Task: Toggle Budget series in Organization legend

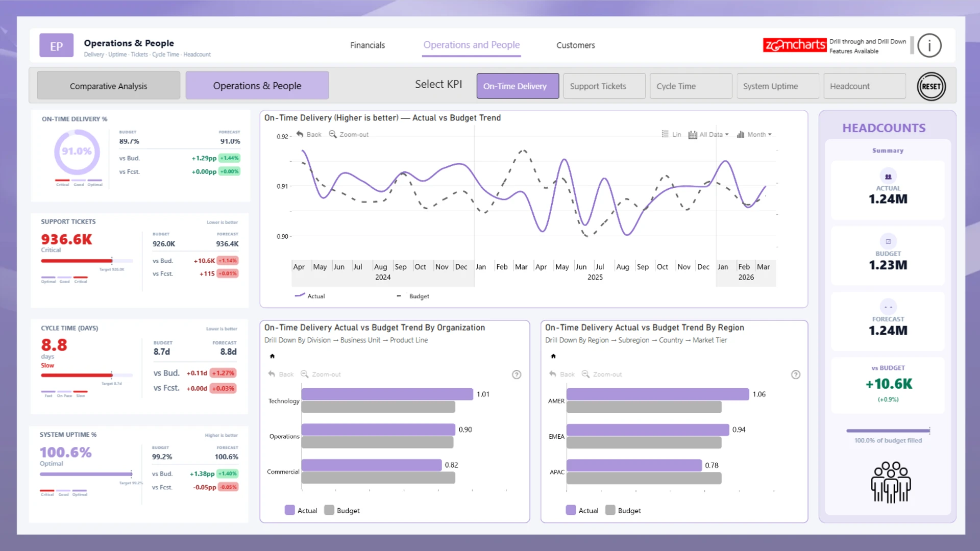Action: pyautogui.click(x=342, y=510)
